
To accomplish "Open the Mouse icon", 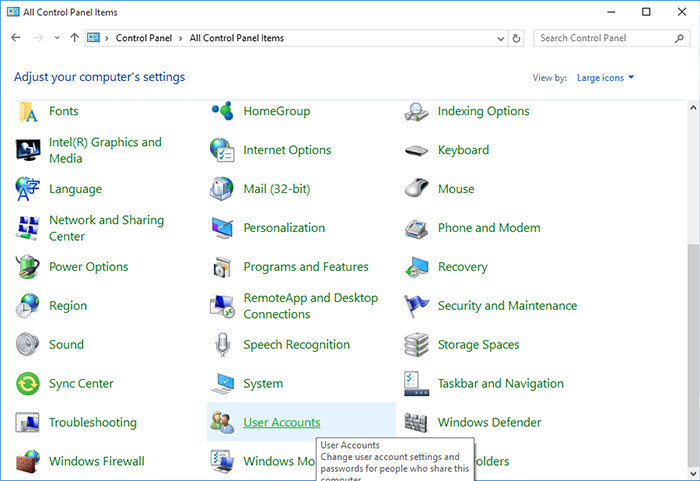I will pyautogui.click(x=417, y=188).
